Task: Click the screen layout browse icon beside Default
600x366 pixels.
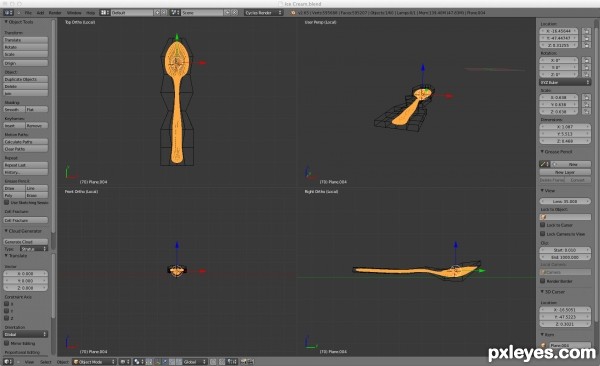Action: coord(104,13)
